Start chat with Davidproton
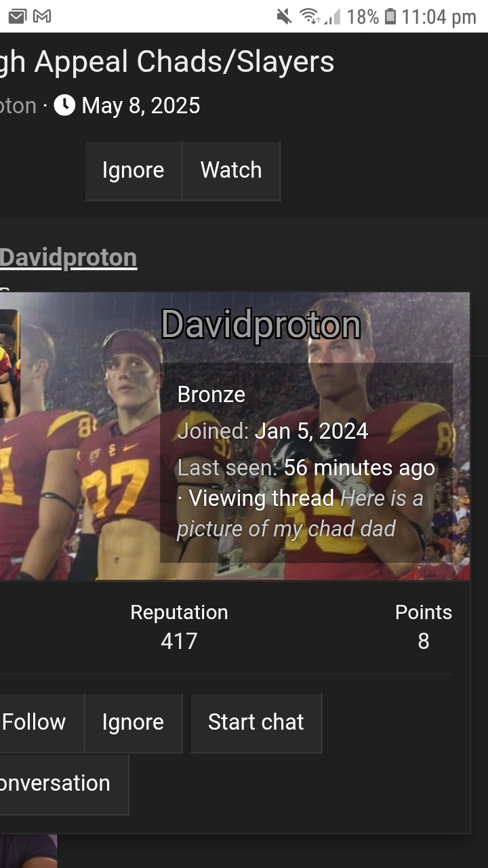The height and width of the screenshot is (868, 488). tap(256, 722)
